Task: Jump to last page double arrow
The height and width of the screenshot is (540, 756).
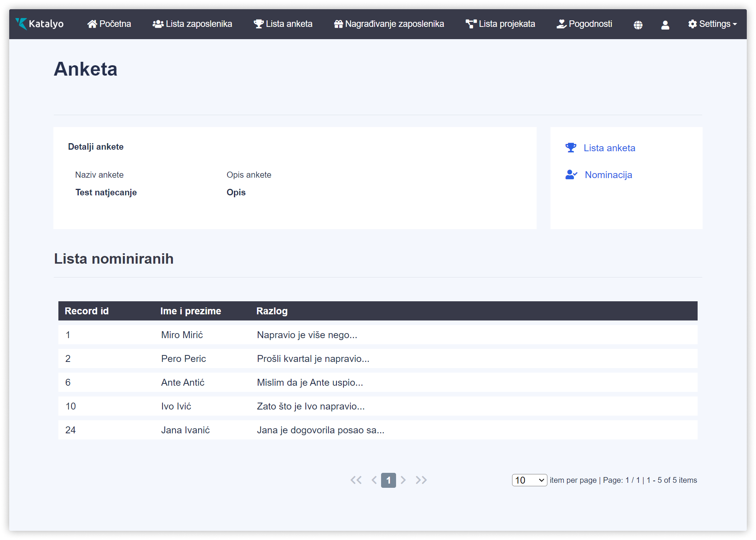Action: 421,480
